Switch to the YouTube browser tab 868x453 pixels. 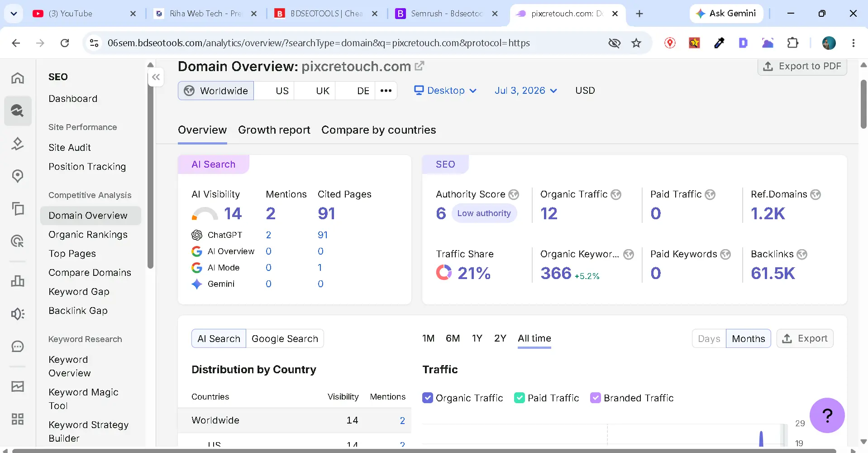coord(84,14)
